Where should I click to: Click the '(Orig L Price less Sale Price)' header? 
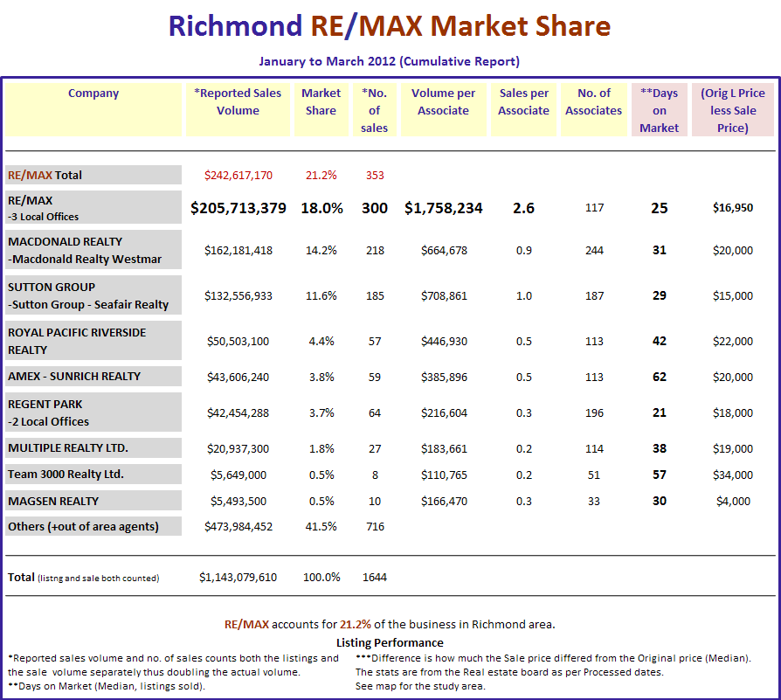(733, 110)
